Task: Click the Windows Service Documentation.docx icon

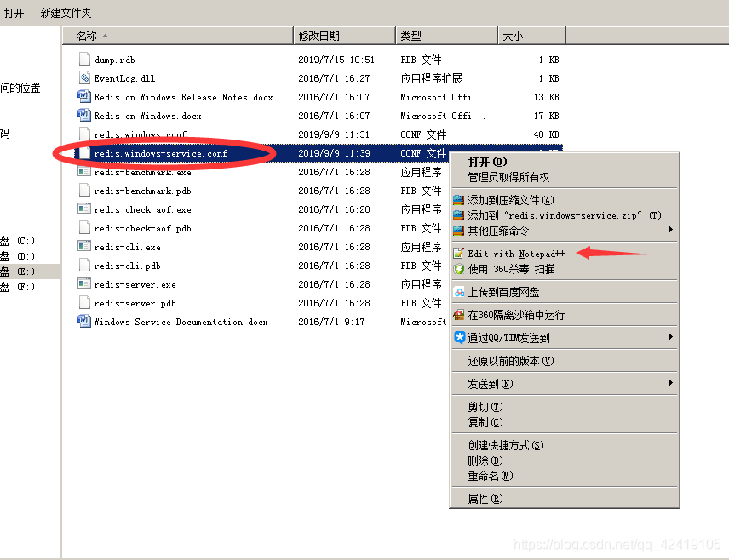Action: [x=84, y=321]
